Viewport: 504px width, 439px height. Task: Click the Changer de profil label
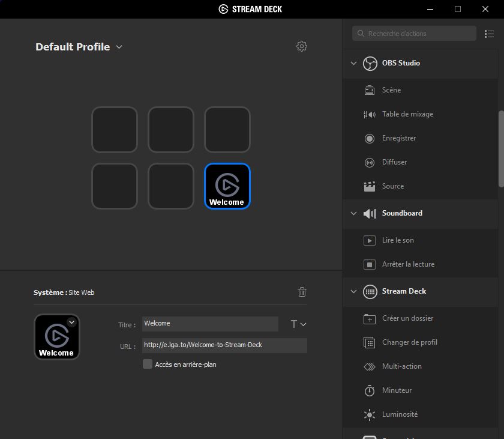point(409,342)
